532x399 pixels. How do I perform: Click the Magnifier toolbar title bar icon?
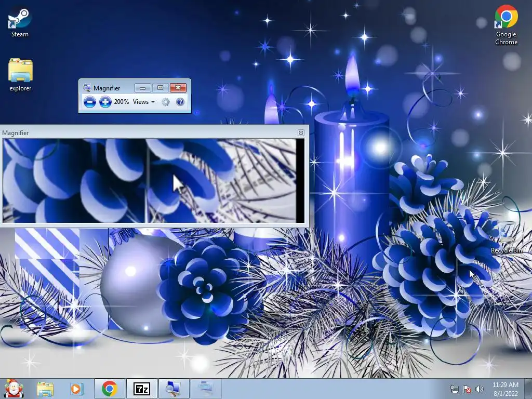87,88
